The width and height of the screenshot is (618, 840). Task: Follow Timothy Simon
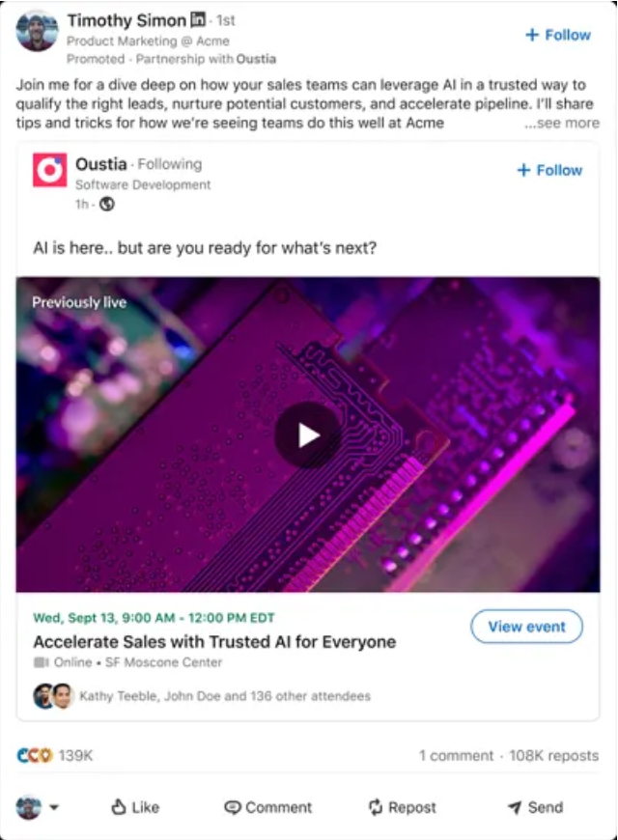[x=558, y=36]
